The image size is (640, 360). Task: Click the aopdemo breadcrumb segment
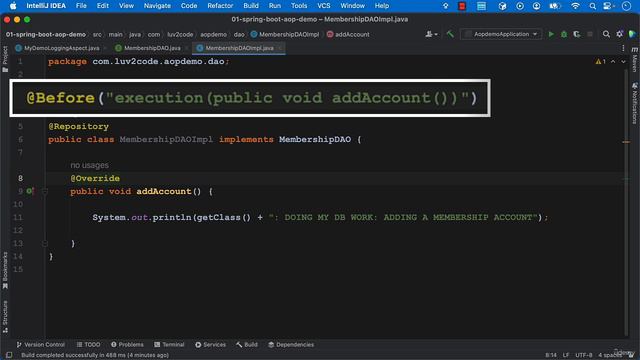coord(213,34)
